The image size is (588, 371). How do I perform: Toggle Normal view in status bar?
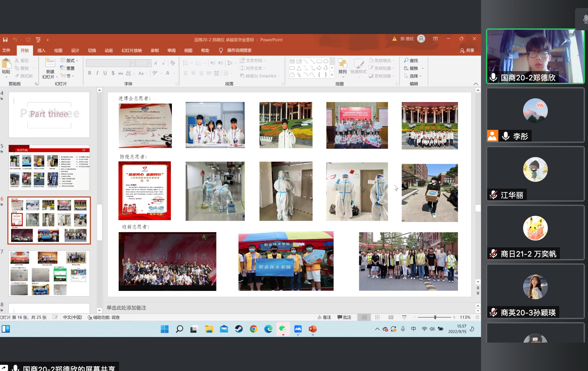(x=364, y=317)
